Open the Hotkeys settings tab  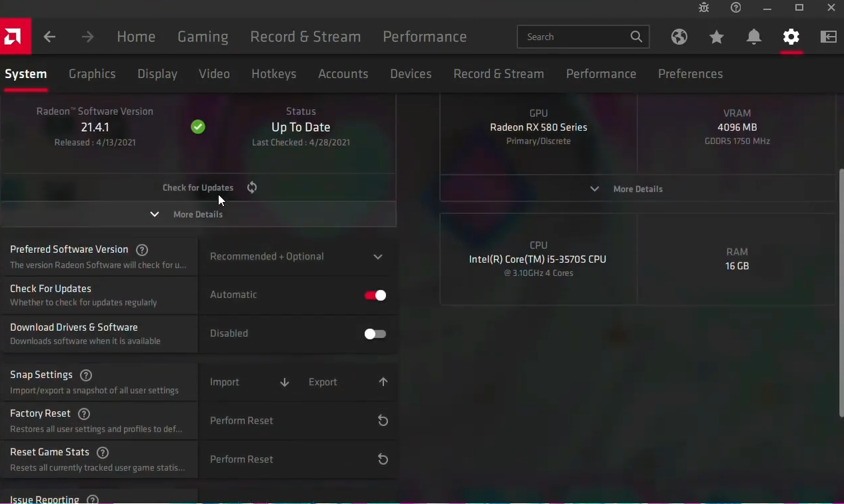(x=273, y=74)
